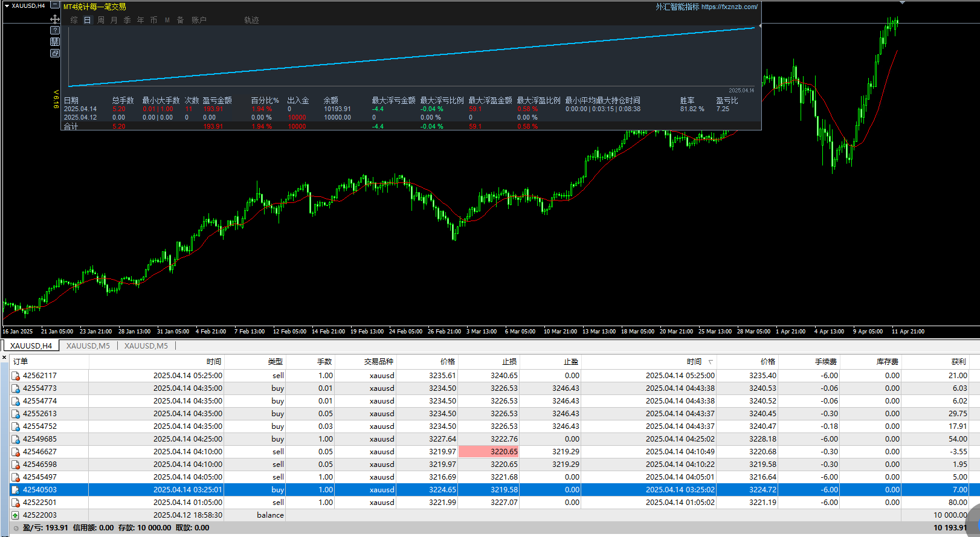
Task: Click the 轨迹 trajectory button
Action: [x=251, y=20]
